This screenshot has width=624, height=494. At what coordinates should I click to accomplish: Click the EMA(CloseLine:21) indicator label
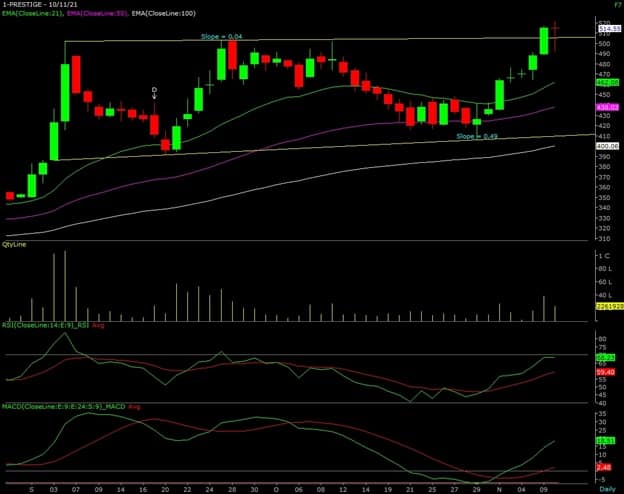pos(32,15)
